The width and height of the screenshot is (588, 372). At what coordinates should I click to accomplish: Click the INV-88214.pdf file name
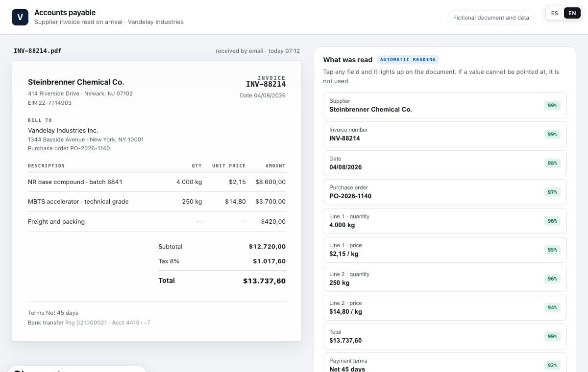coord(38,51)
